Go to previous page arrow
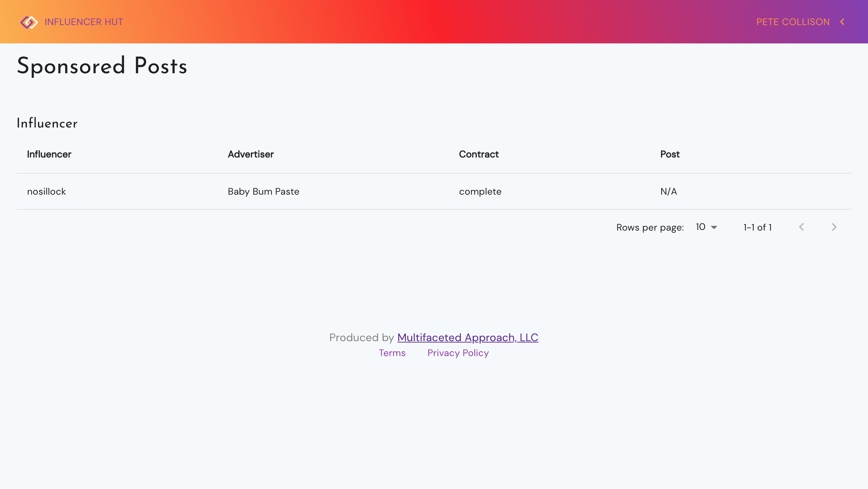 pos(802,227)
